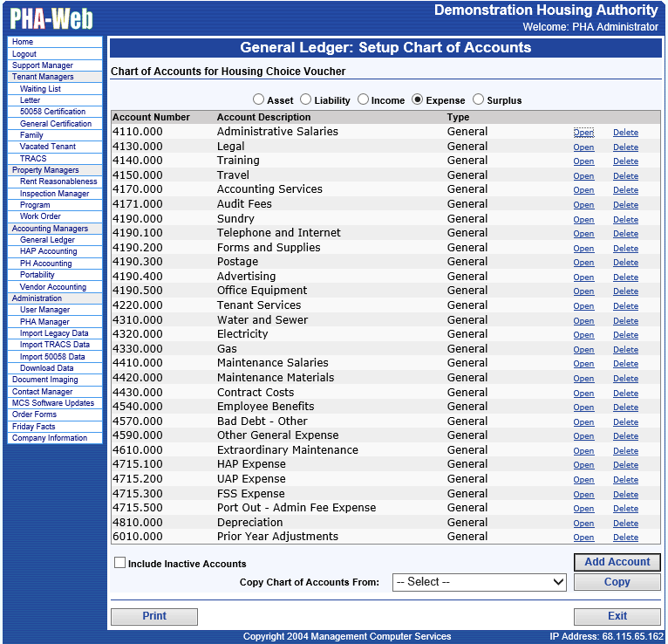Select the Asset radio button
This screenshot has height=644, width=668.
[258, 99]
